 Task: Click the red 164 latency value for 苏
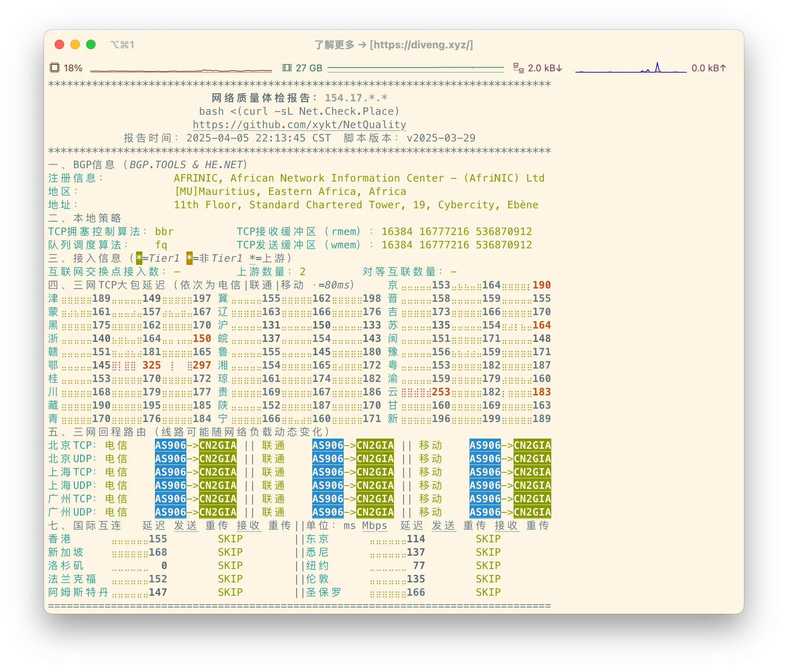pos(542,325)
